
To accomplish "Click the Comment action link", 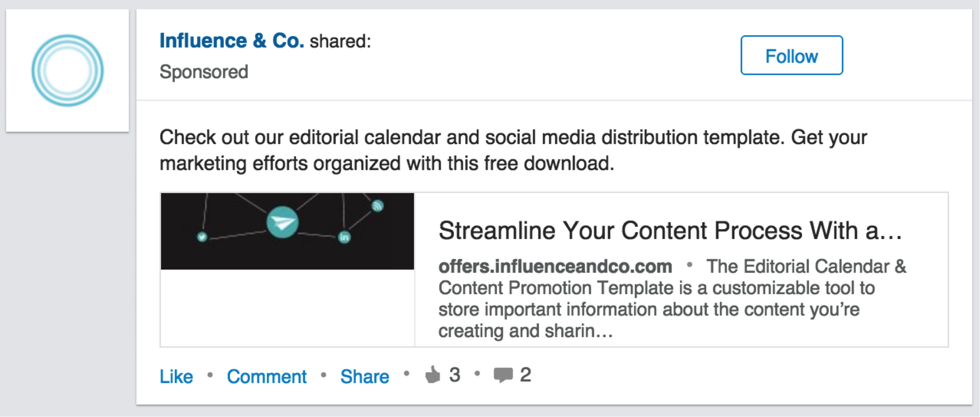I will click(267, 376).
